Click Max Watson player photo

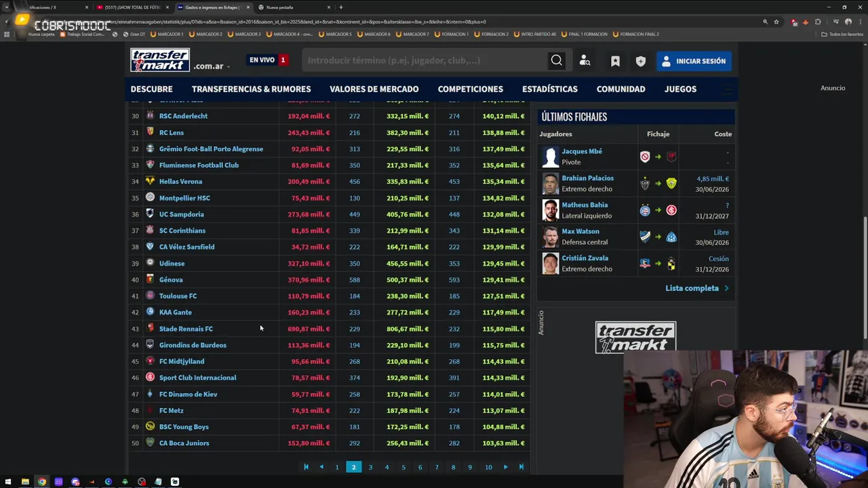tap(550, 237)
